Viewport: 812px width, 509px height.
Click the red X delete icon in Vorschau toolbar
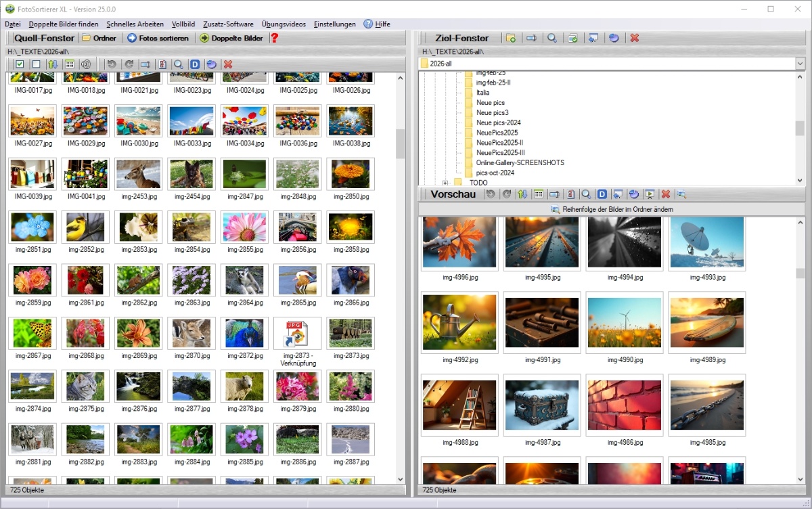click(666, 194)
